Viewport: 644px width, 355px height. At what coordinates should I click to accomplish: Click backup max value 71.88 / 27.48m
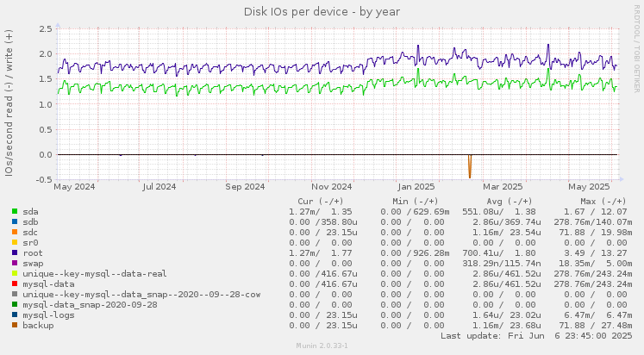tap(596, 326)
